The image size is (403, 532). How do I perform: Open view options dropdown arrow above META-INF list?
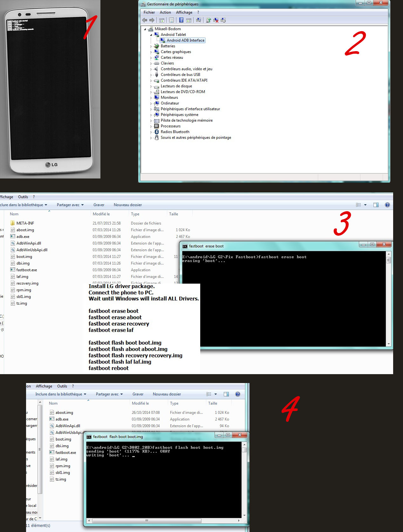365,205
